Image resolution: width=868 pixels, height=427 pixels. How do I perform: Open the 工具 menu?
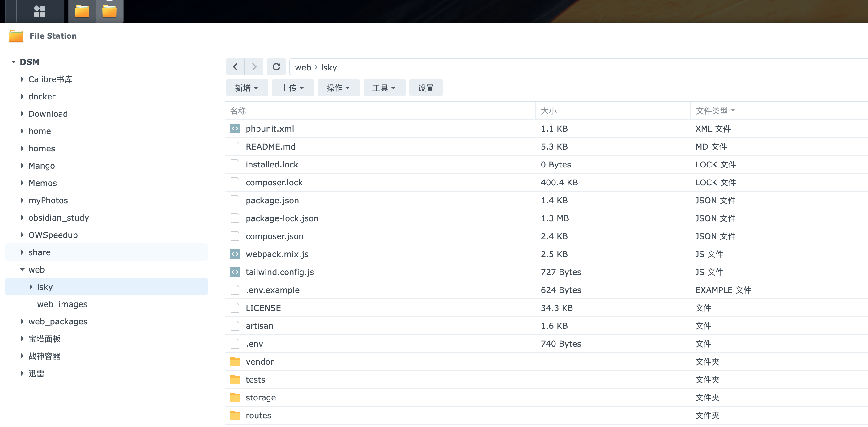pyautogui.click(x=384, y=88)
